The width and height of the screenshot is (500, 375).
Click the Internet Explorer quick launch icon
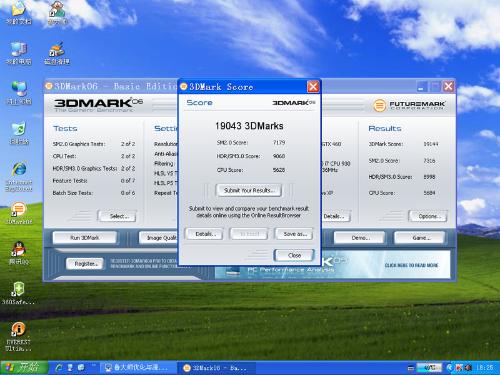tap(59, 368)
